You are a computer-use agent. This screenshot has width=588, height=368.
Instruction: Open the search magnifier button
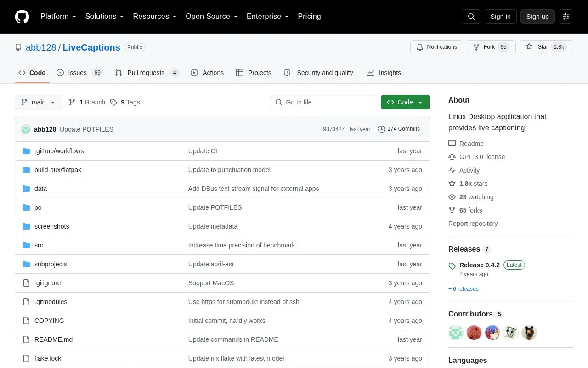pyautogui.click(x=471, y=17)
